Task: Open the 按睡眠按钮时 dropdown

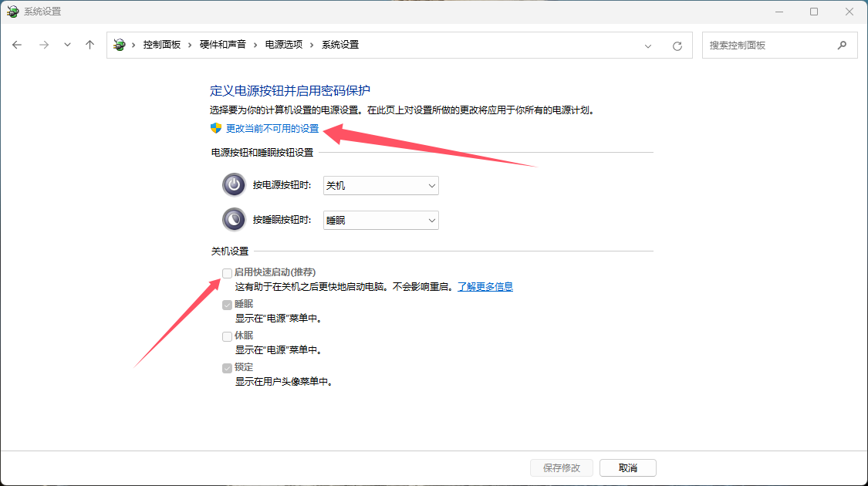Action: click(380, 220)
